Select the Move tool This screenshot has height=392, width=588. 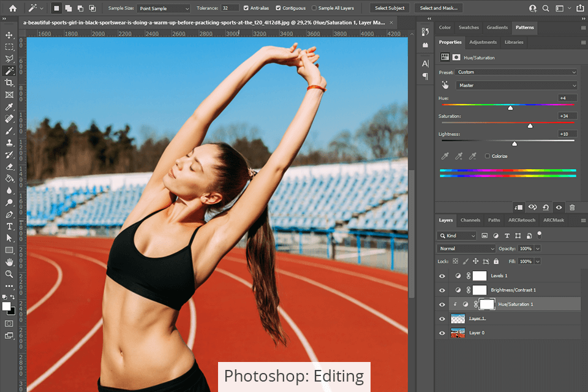(x=9, y=35)
